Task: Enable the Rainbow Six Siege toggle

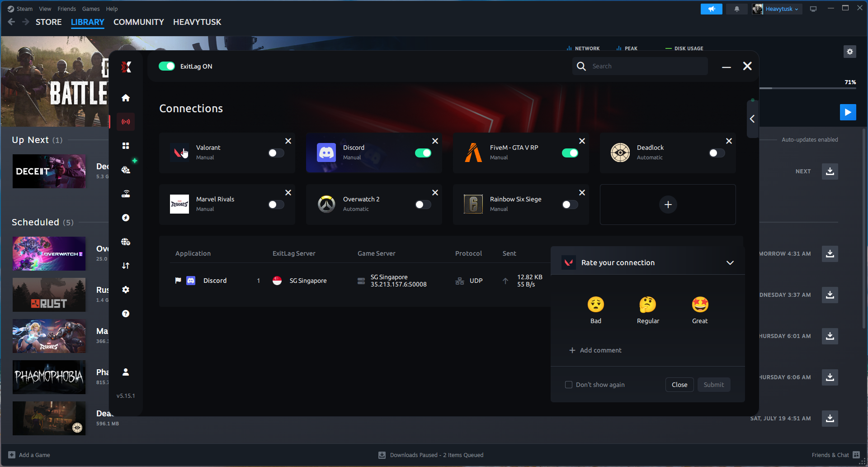Action: (570, 205)
